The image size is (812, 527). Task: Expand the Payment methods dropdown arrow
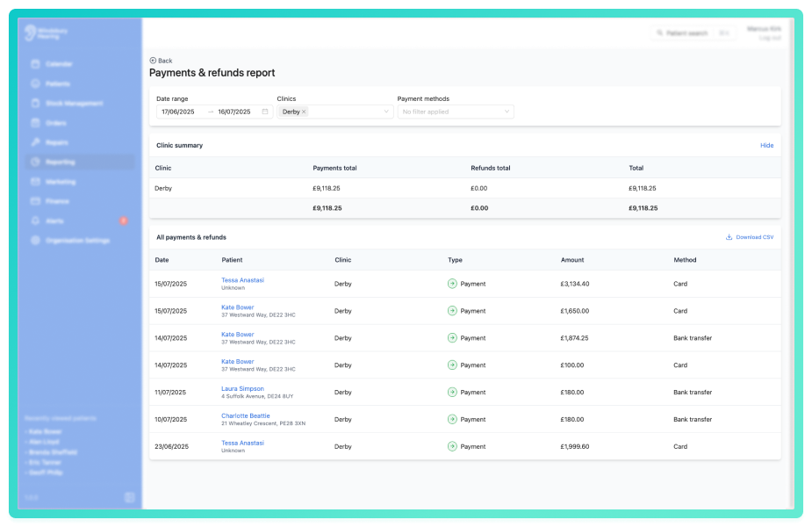pos(507,112)
